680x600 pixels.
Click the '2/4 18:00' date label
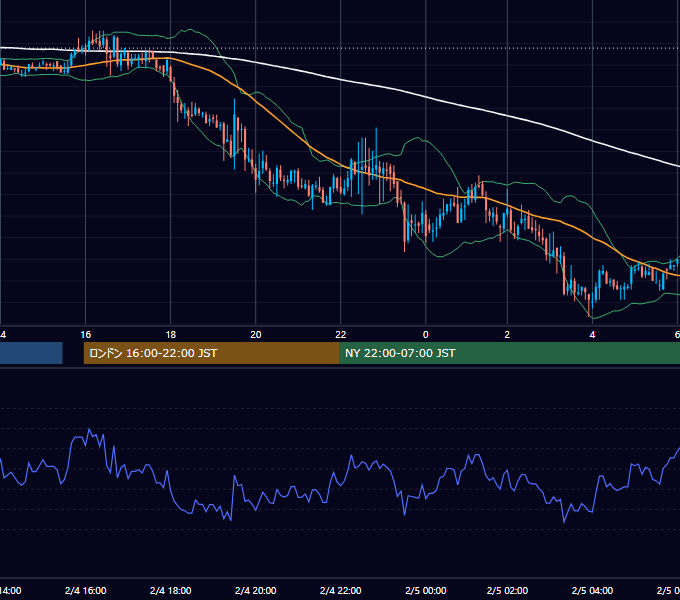tap(170, 590)
